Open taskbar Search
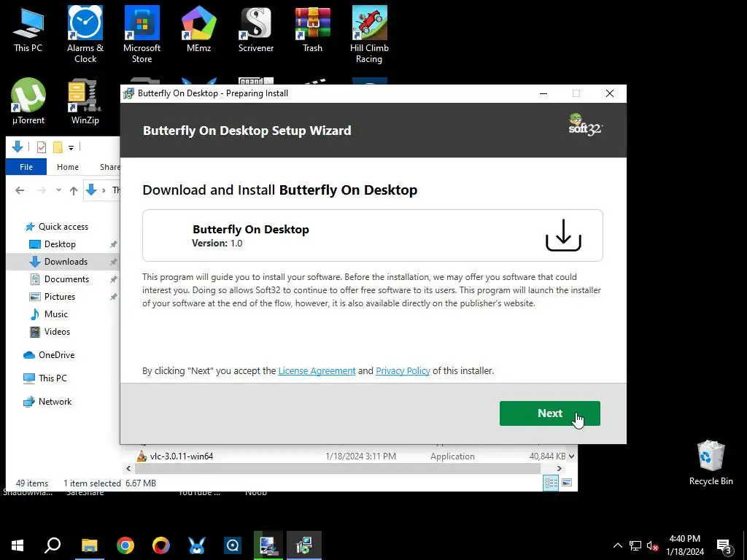Viewport: 747px width, 560px height. 53,545
